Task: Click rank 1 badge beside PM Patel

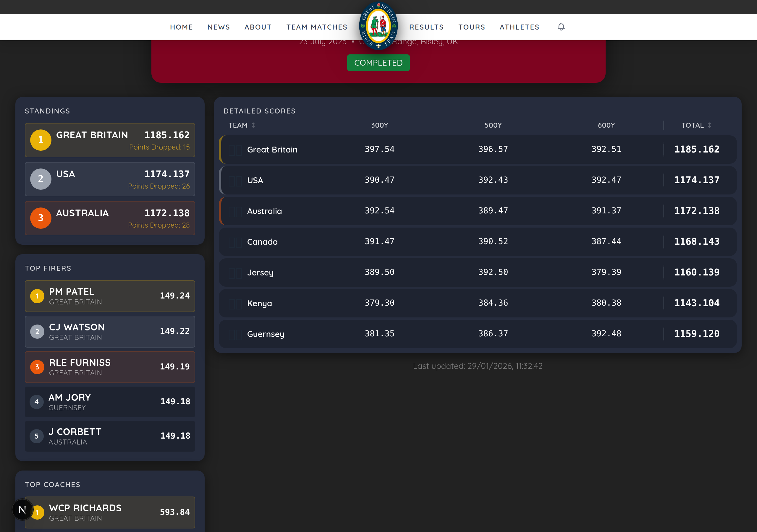Action: [37, 296]
